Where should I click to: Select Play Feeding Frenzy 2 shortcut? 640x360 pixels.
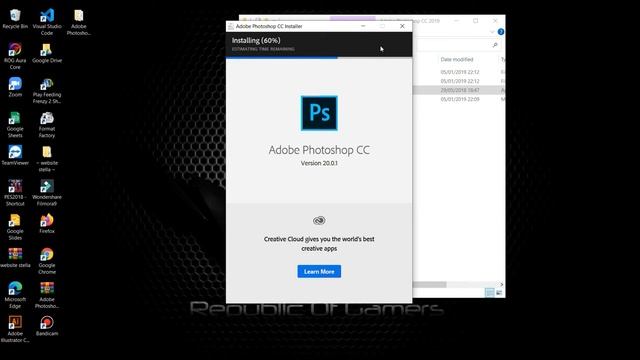(47, 91)
